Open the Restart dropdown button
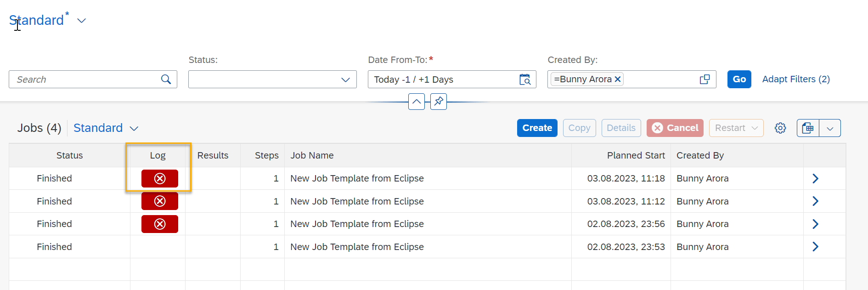 pos(736,128)
